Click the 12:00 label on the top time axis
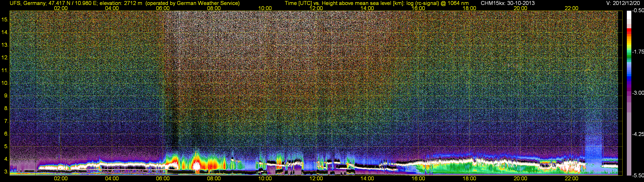 pyautogui.click(x=316, y=8)
